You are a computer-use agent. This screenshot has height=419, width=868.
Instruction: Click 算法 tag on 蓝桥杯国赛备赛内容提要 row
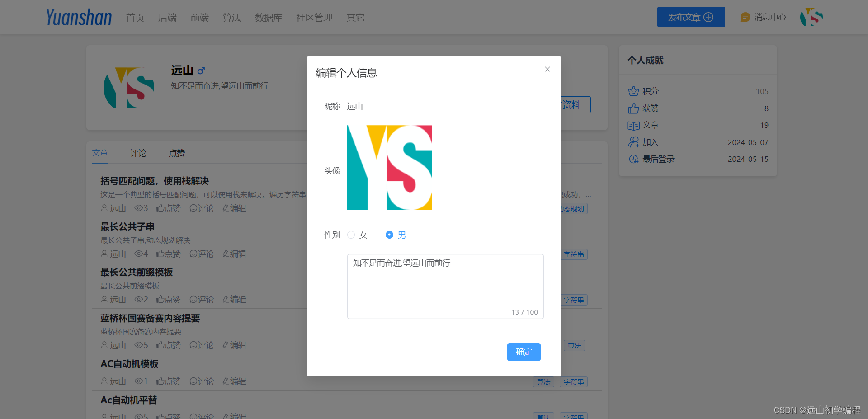click(x=574, y=346)
